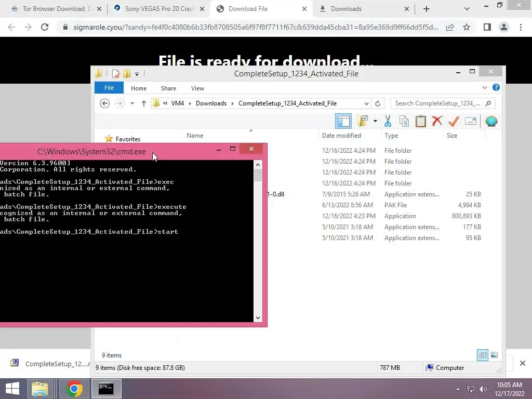Sort by Type column header
The height and width of the screenshot is (399, 532).
click(391, 136)
